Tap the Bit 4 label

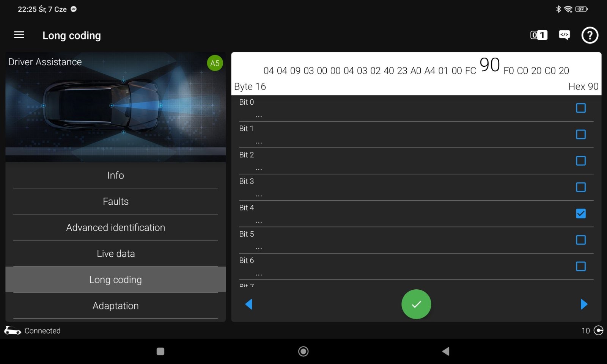(x=247, y=208)
